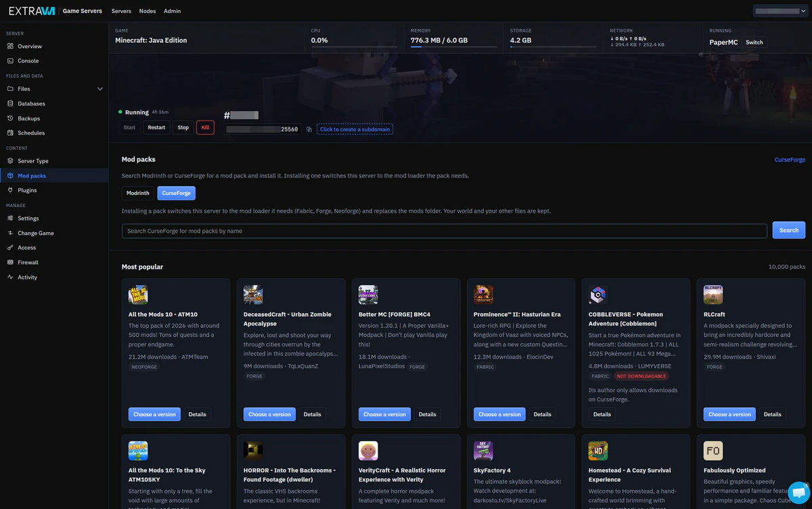Open Nodes in the top navigation
Screen dimensions: 812x509
coord(147,11)
